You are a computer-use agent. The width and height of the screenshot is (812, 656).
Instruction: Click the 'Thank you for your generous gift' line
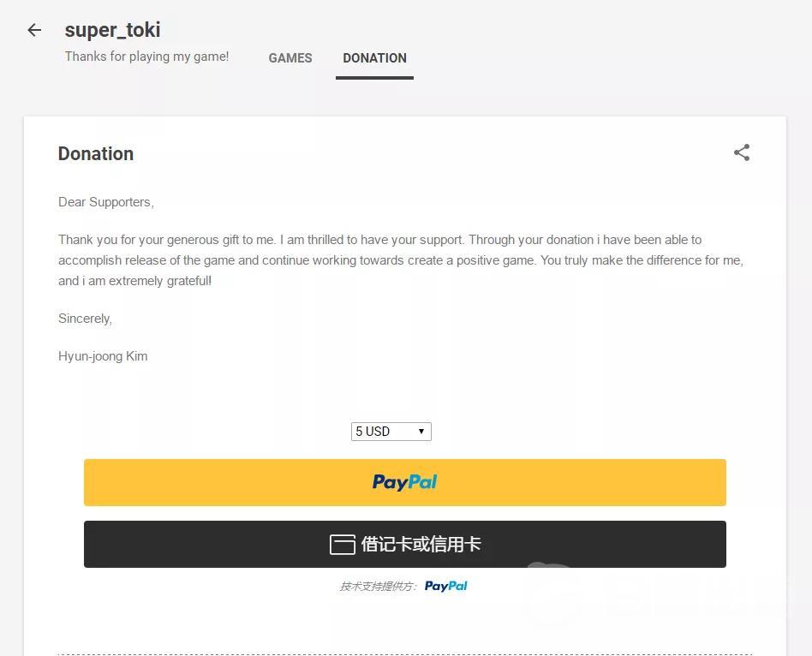click(x=379, y=240)
